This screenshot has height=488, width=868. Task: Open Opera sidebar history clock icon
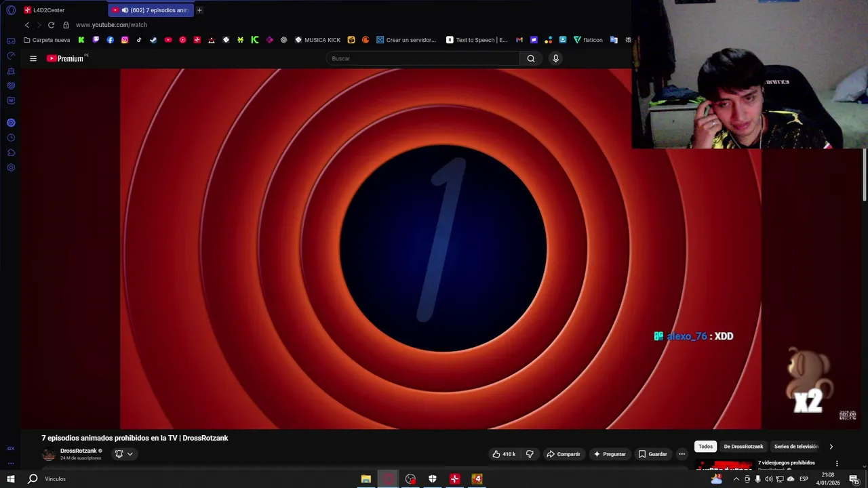point(11,138)
